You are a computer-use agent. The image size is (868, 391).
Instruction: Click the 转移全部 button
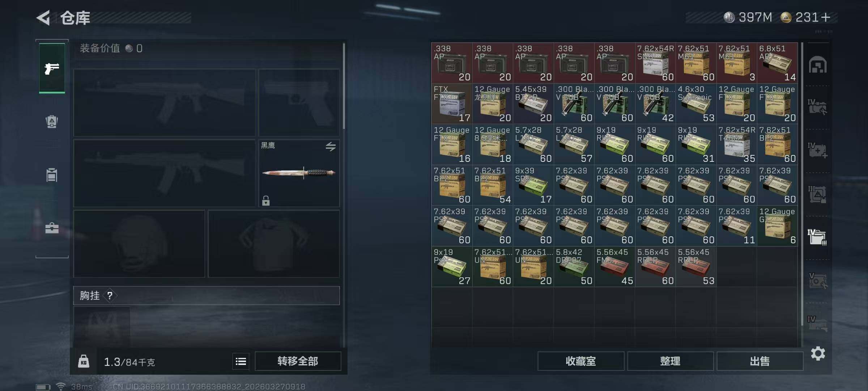click(298, 361)
